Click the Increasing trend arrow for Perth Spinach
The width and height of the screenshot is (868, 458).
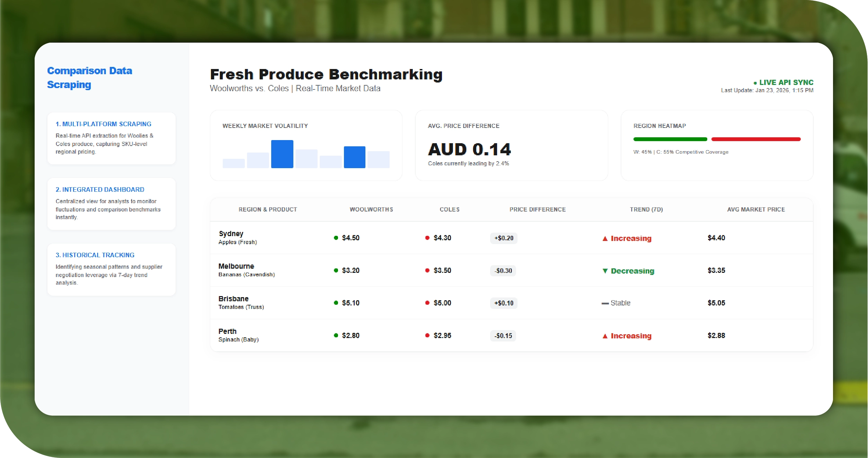point(604,336)
